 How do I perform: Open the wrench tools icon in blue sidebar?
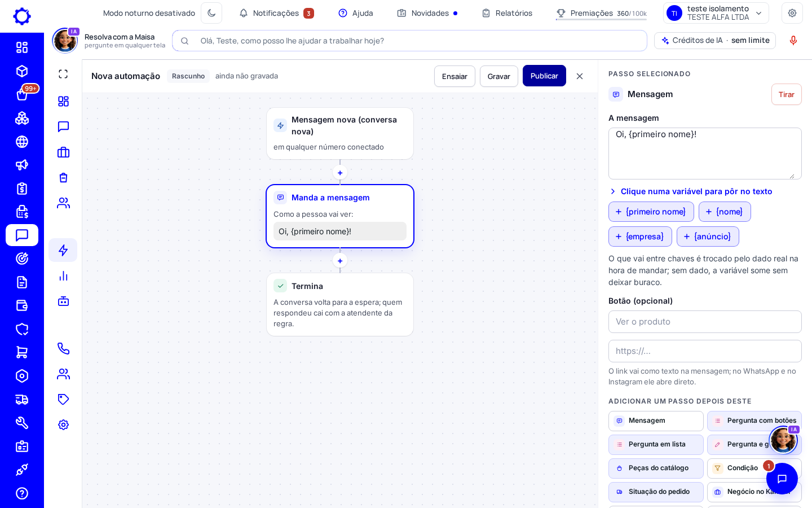22,423
